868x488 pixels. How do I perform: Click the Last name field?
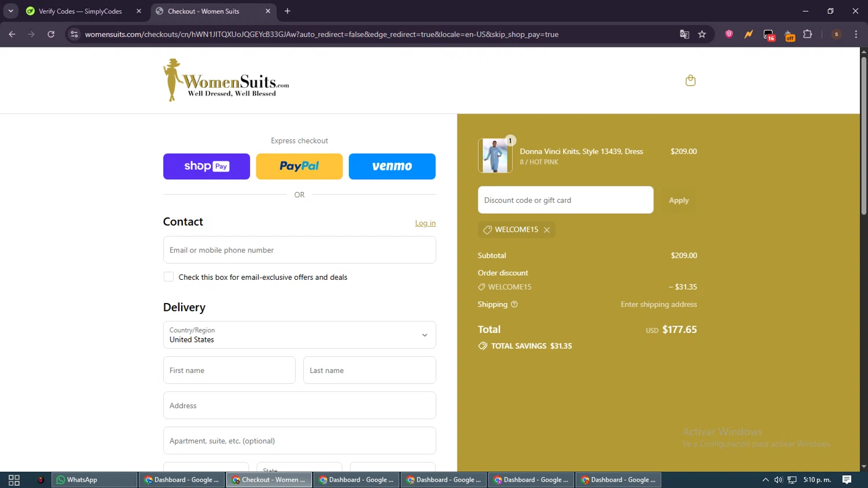[x=370, y=370]
